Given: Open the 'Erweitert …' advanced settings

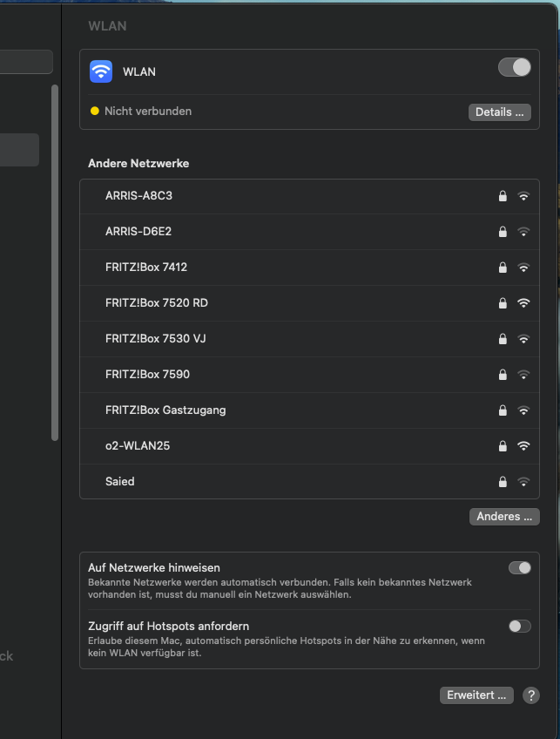Looking at the screenshot, I should (x=476, y=695).
